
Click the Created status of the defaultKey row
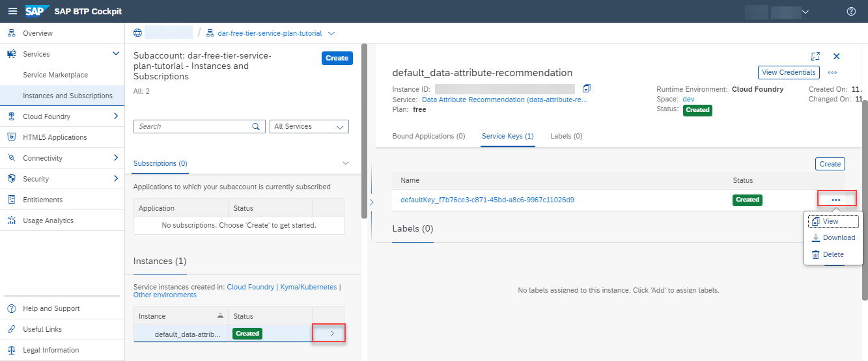pos(748,200)
